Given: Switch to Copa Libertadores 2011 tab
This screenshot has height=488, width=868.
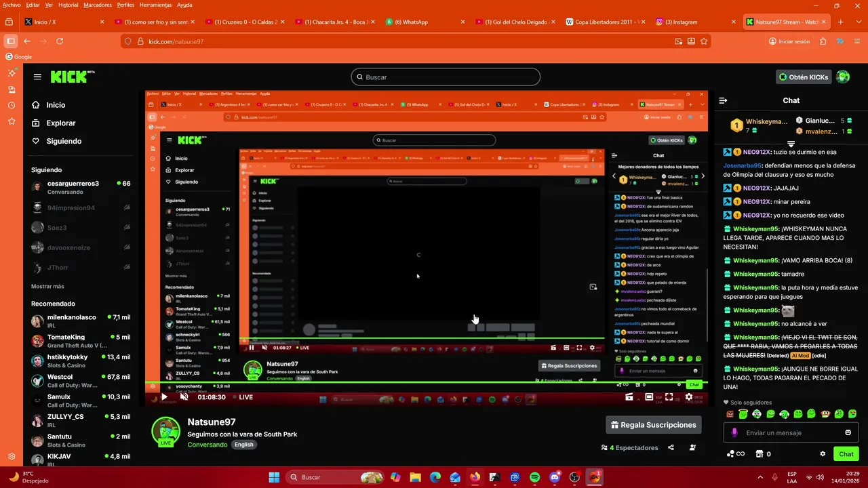Looking at the screenshot, I should coord(604,22).
